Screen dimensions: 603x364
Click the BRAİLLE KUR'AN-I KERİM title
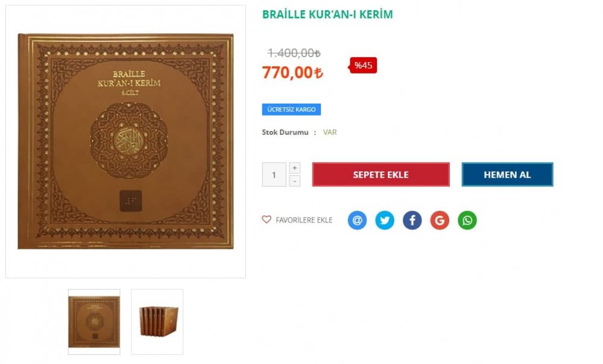coord(327,14)
